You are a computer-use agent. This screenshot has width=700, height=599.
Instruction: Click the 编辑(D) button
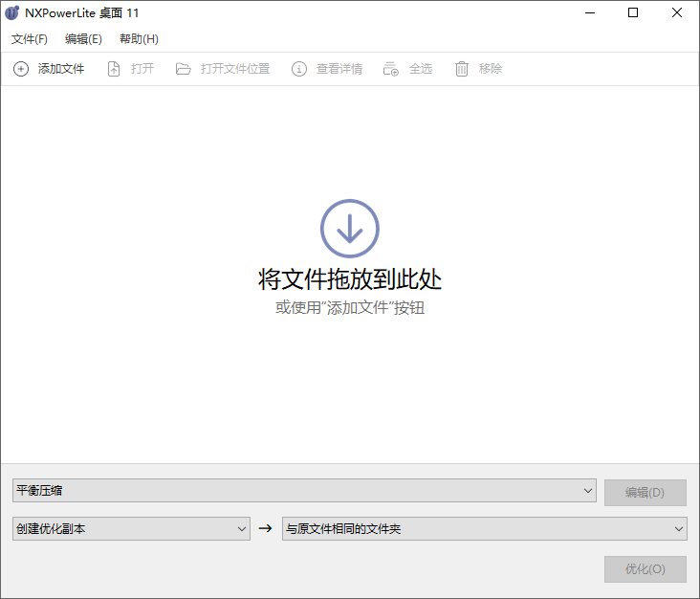[x=645, y=493]
